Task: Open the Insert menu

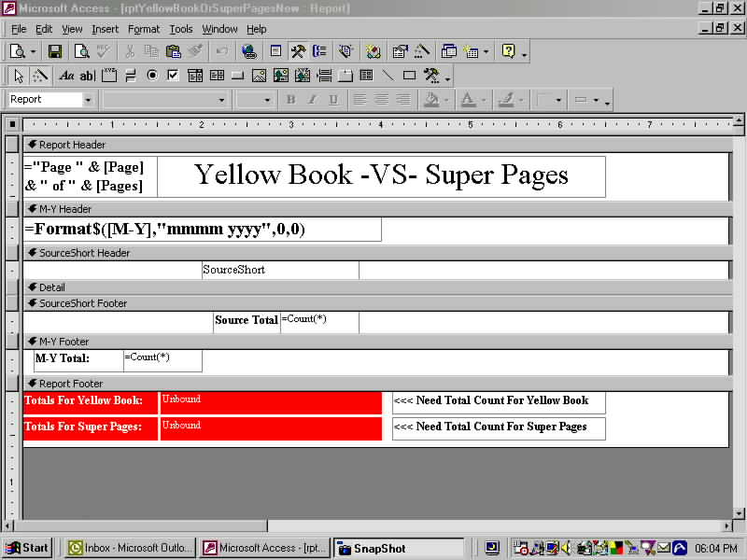Action: [105, 29]
